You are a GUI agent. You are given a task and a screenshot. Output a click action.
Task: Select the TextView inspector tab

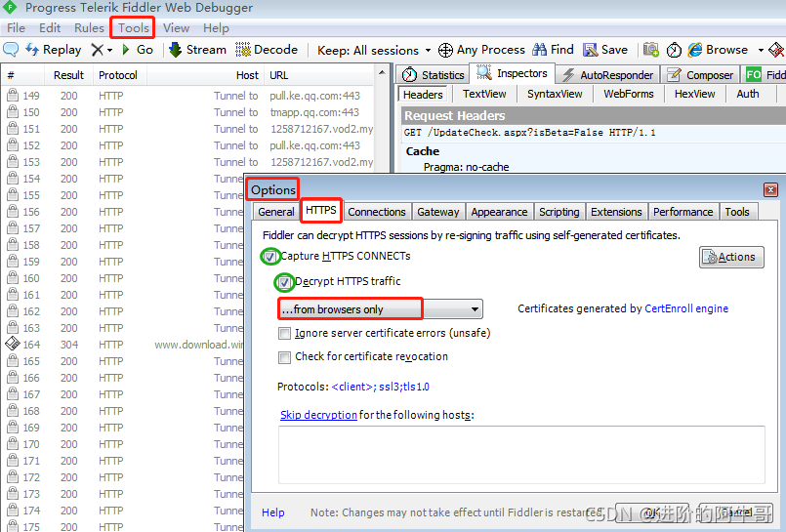(484, 94)
